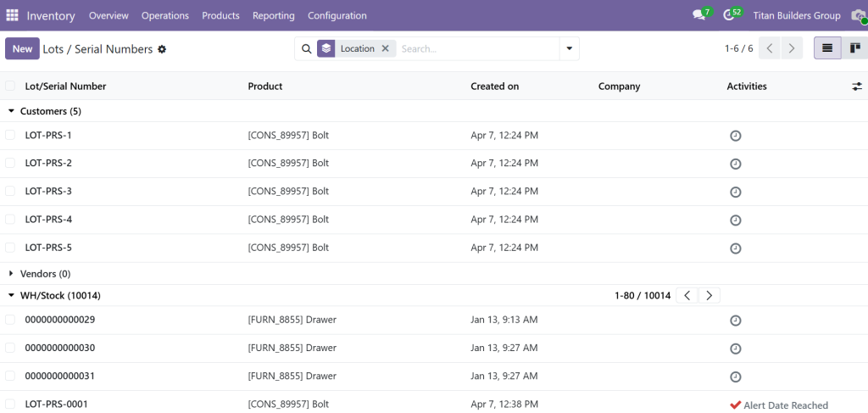The height and width of the screenshot is (413, 868).
Task: Click the New button
Action: coord(22,49)
